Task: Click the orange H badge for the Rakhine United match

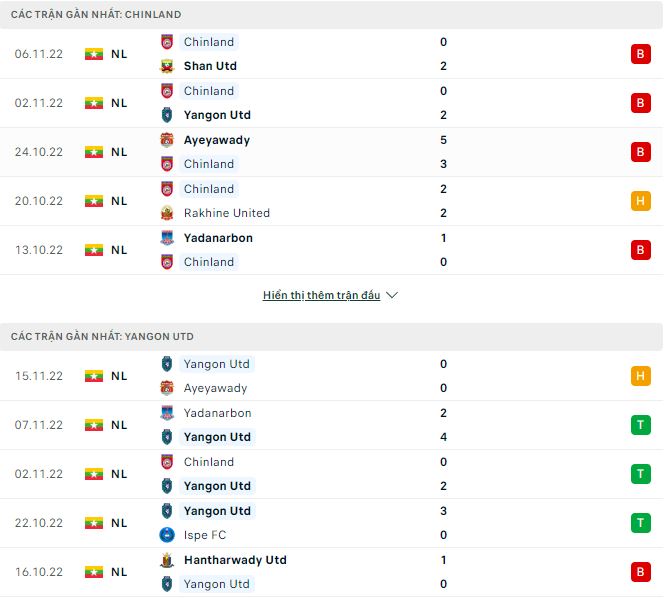Action: coord(641,201)
